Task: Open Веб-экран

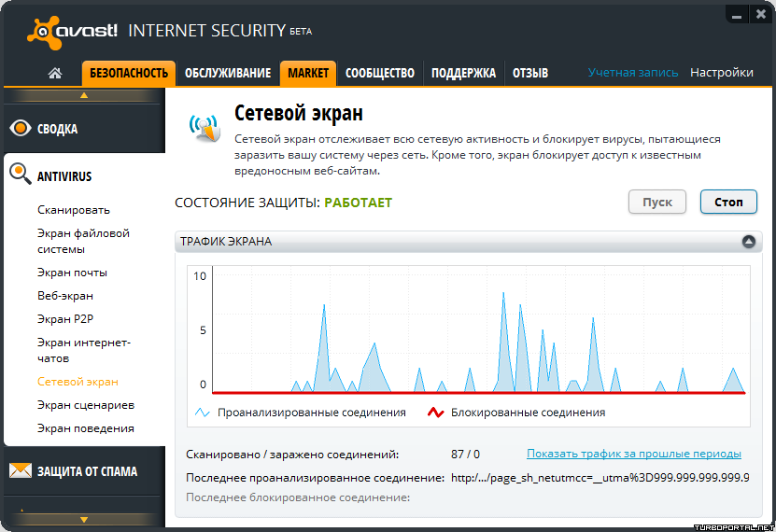Action: click(x=65, y=296)
